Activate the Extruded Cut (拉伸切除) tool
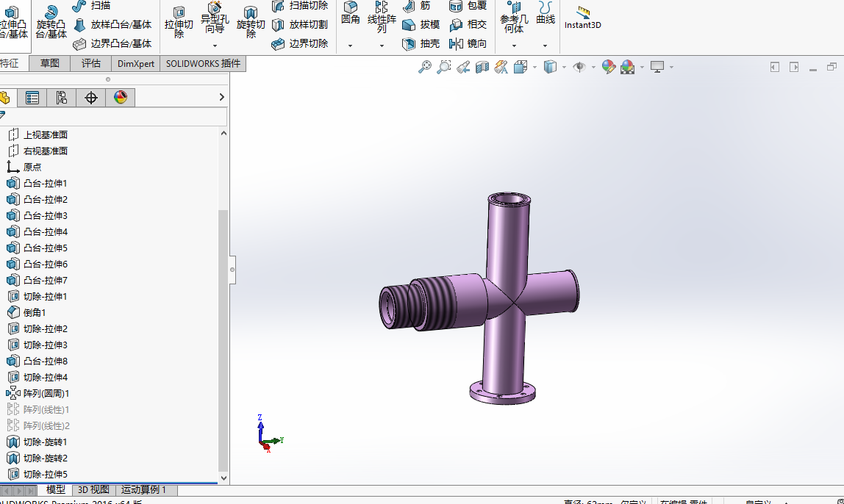The width and height of the screenshot is (844, 504). click(179, 23)
